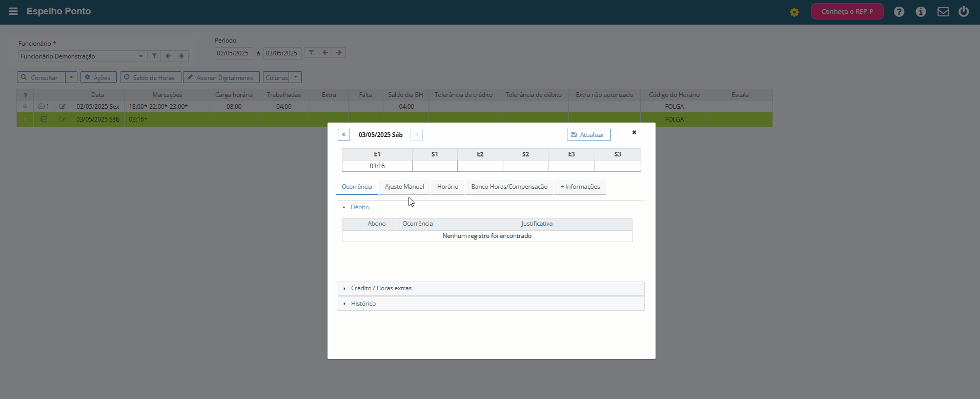This screenshot has width=980, height=399.
Task: Click the Justificativa header in Débito table
Action: (537, 224)
